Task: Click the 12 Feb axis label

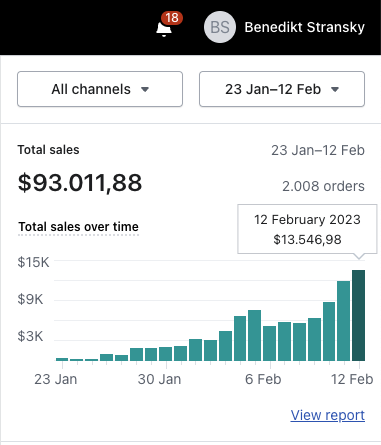Action: 352,379
